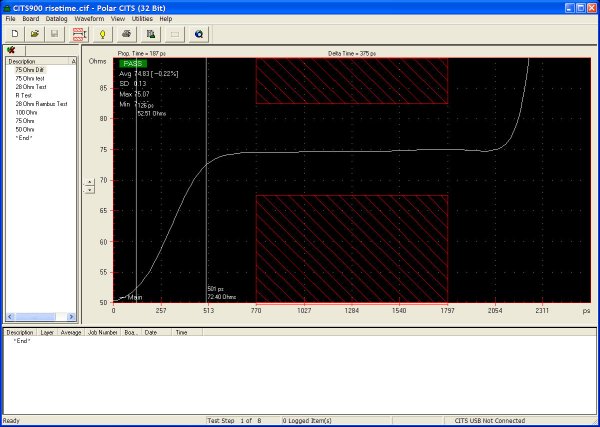Increase vertical scale with up stepper
Screen dimensions: 600x427
(89, 182)
